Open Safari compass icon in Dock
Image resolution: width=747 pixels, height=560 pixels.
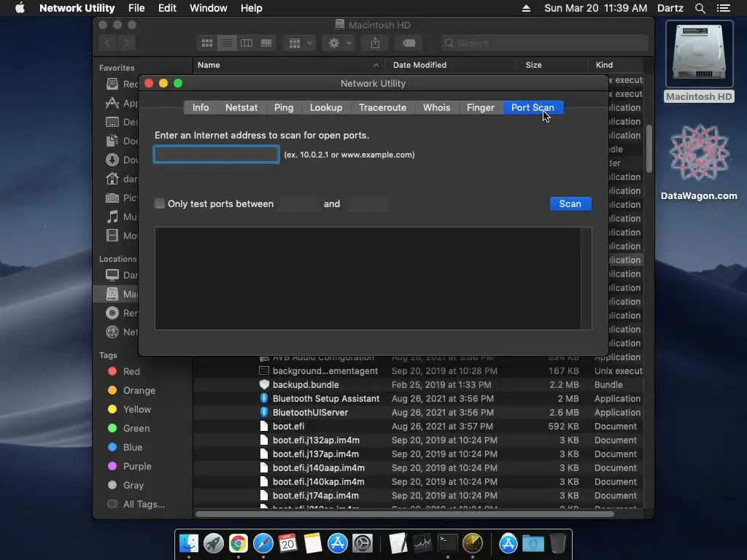coord(263,543)
